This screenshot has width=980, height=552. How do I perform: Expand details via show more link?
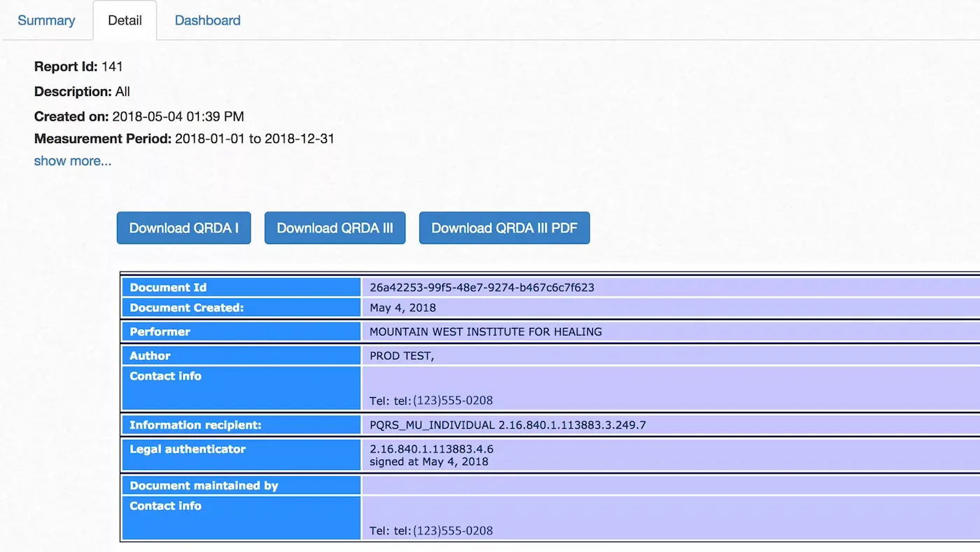[72, 160]
